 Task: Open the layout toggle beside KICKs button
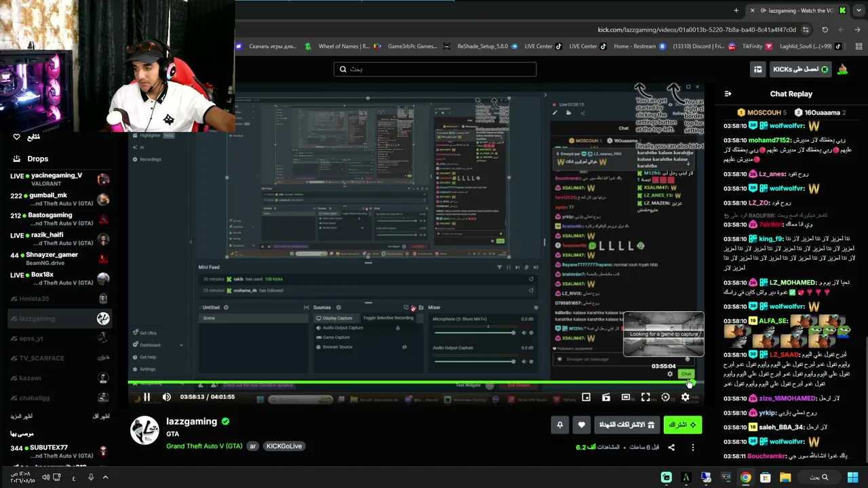click(x=757, y=69)
